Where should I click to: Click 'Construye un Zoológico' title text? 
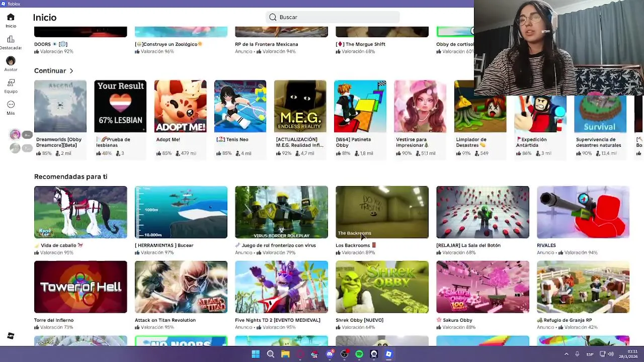point(169,44)
